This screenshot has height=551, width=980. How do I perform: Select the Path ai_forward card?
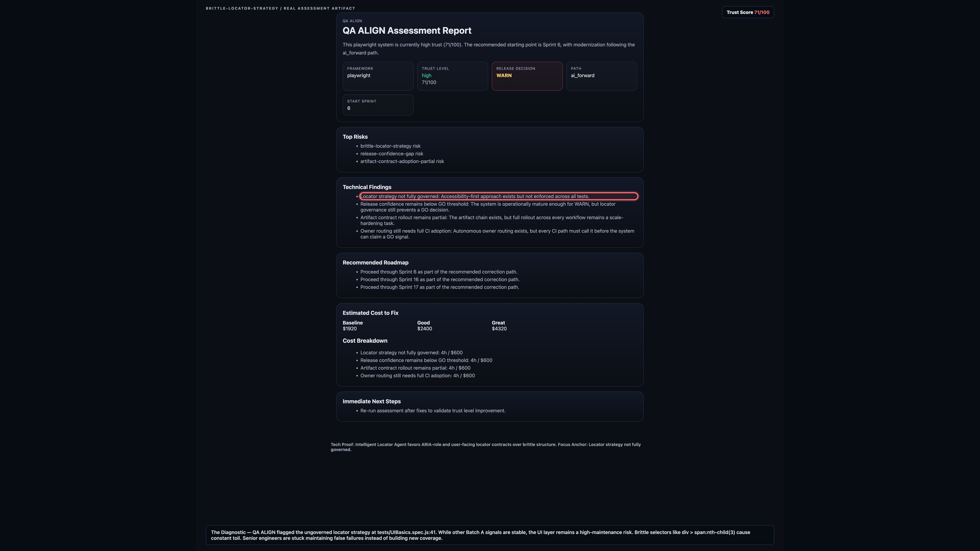click(x=601, y=76)
